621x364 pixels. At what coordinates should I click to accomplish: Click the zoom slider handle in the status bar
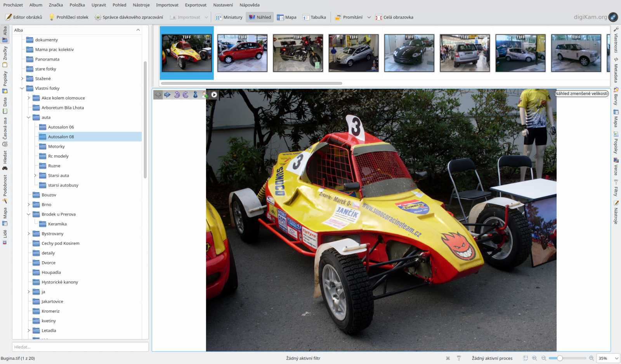(560, 358)
